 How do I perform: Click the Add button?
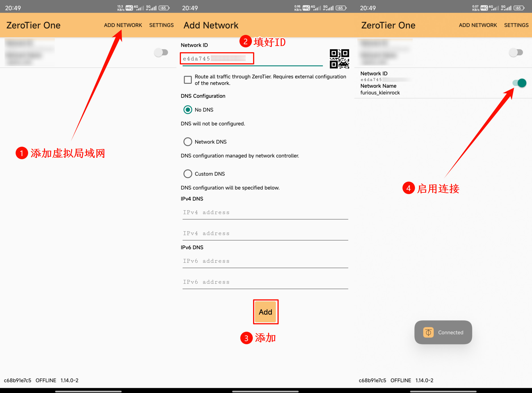click(266, 312)
